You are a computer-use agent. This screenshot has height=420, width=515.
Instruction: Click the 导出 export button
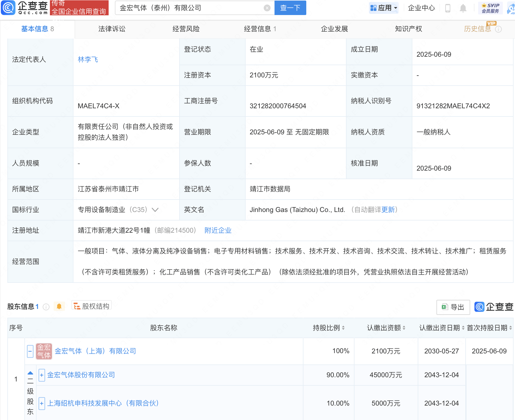pos(453,307)
